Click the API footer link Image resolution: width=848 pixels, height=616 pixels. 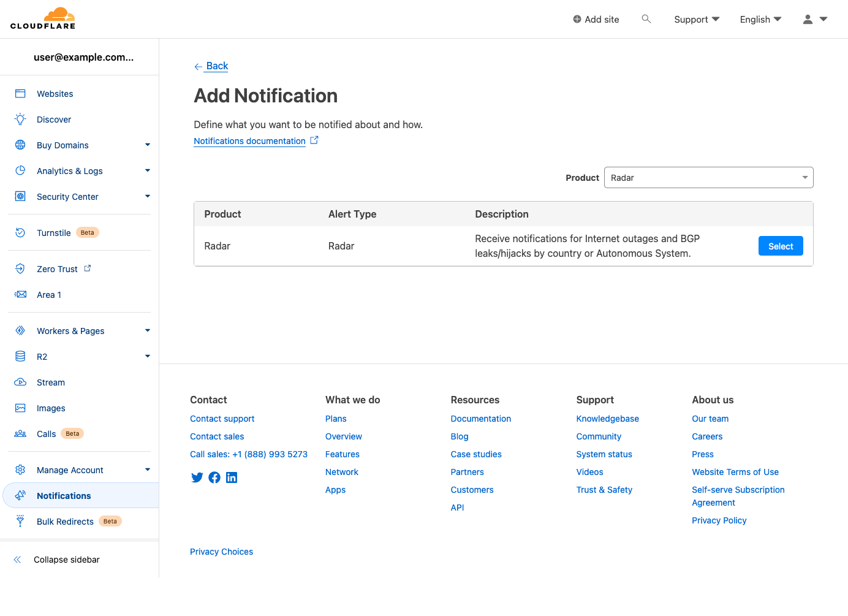(457, 508)
